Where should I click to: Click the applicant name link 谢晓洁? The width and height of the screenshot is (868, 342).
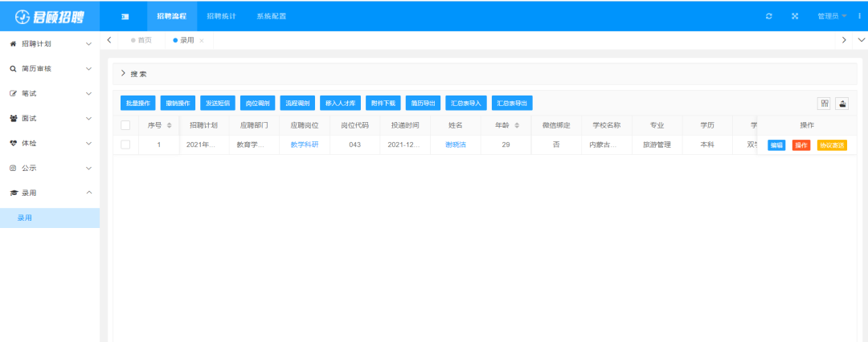[x=456, y=145]
